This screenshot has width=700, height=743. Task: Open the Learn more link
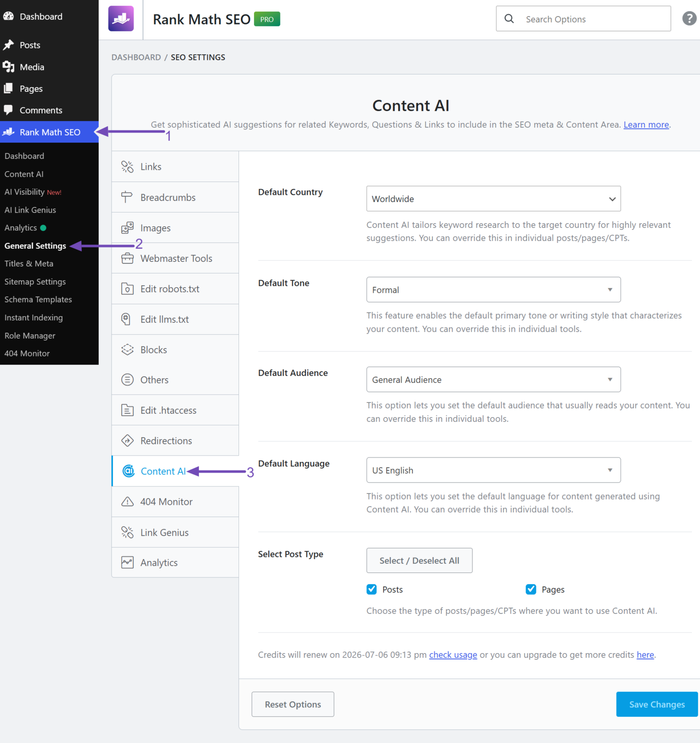(x=646, y=124)
